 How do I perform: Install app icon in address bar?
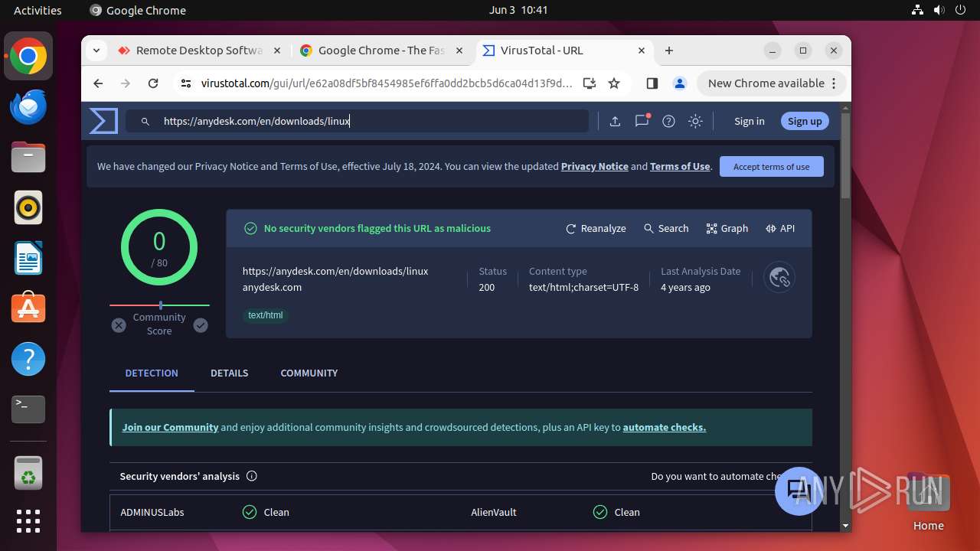point(589,83)
